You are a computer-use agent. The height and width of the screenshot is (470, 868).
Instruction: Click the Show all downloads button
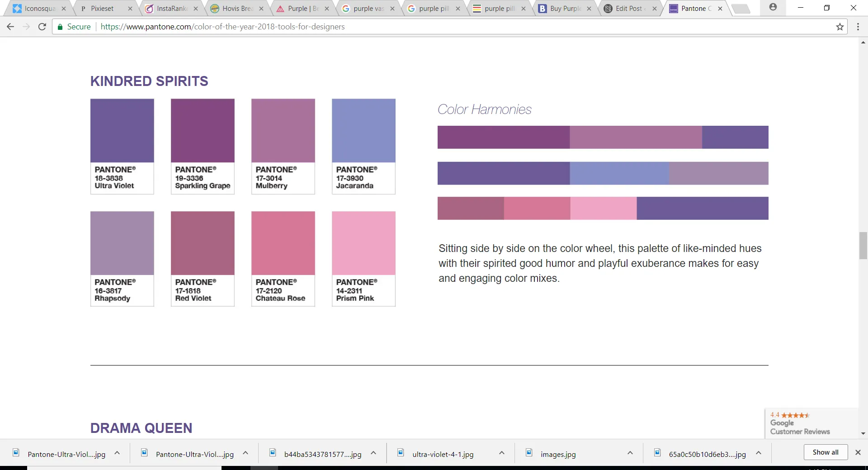pos(825,452)
